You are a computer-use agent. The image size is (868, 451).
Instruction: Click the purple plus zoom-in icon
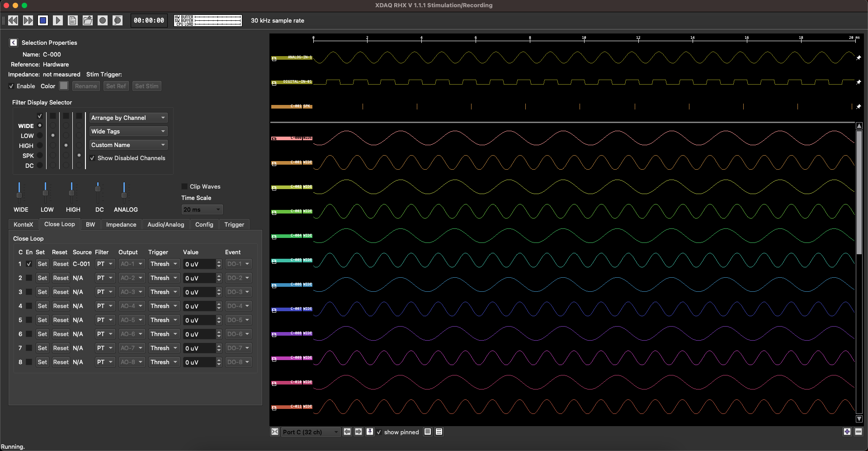point(847,432)
